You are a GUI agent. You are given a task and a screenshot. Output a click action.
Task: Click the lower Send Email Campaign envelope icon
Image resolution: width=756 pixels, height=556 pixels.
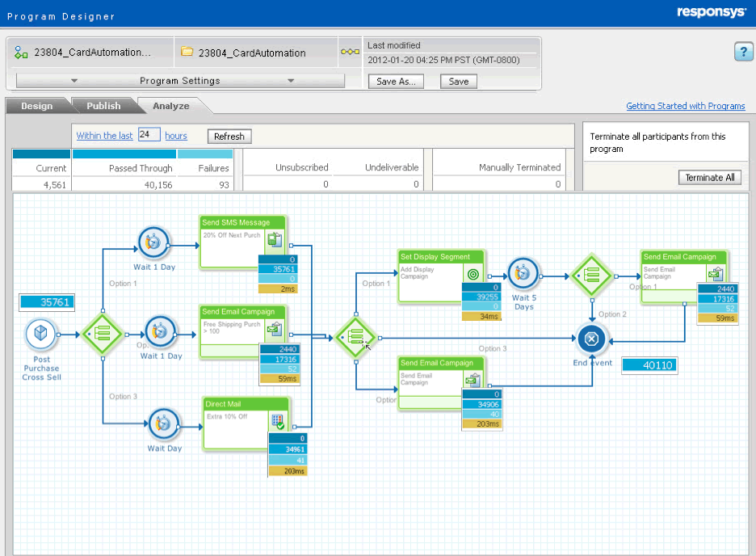coord(473,380)
